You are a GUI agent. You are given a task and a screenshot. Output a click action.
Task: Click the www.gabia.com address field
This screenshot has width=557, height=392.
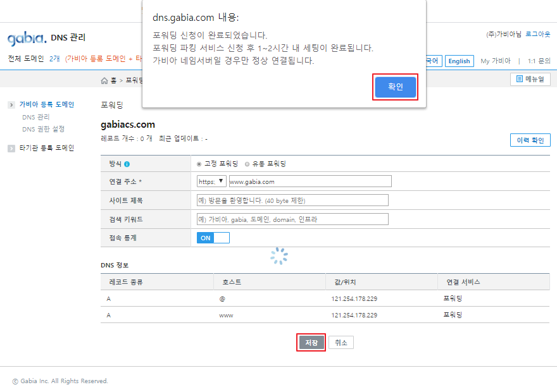coord(310,181)
